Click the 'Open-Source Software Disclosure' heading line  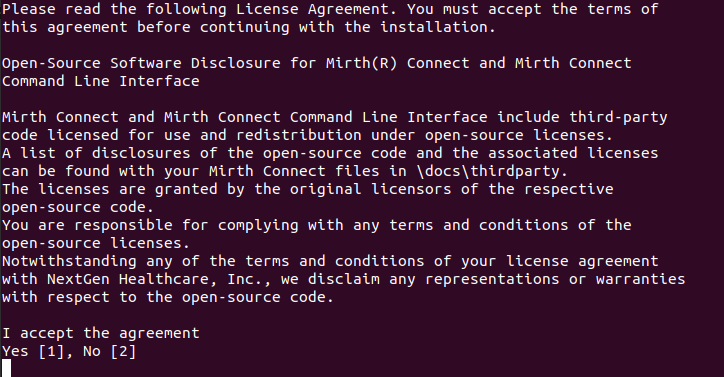[x=317, y=63]
